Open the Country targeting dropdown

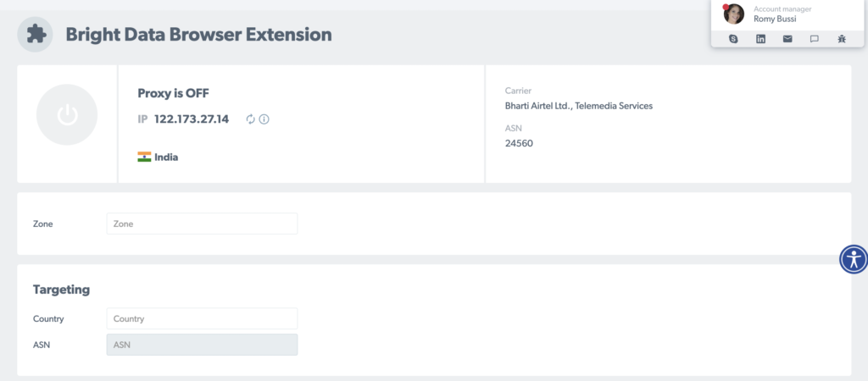(202, 319)
